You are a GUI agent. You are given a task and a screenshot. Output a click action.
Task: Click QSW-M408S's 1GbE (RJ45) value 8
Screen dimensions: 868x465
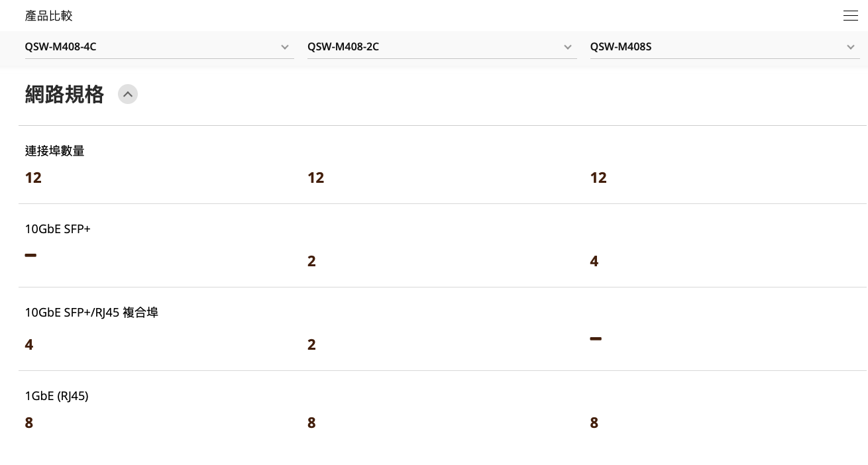coord(594,423)
